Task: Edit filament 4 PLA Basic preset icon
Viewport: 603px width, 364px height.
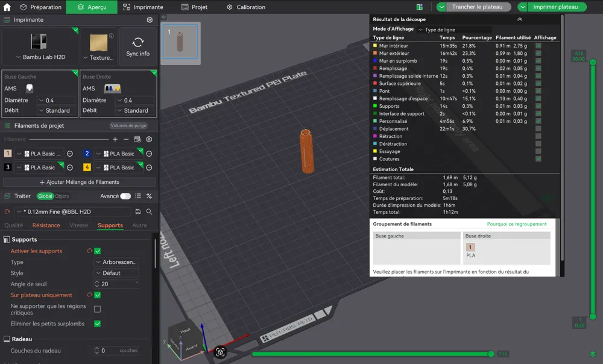Action: pyautogui.click(x=149, y=168)
